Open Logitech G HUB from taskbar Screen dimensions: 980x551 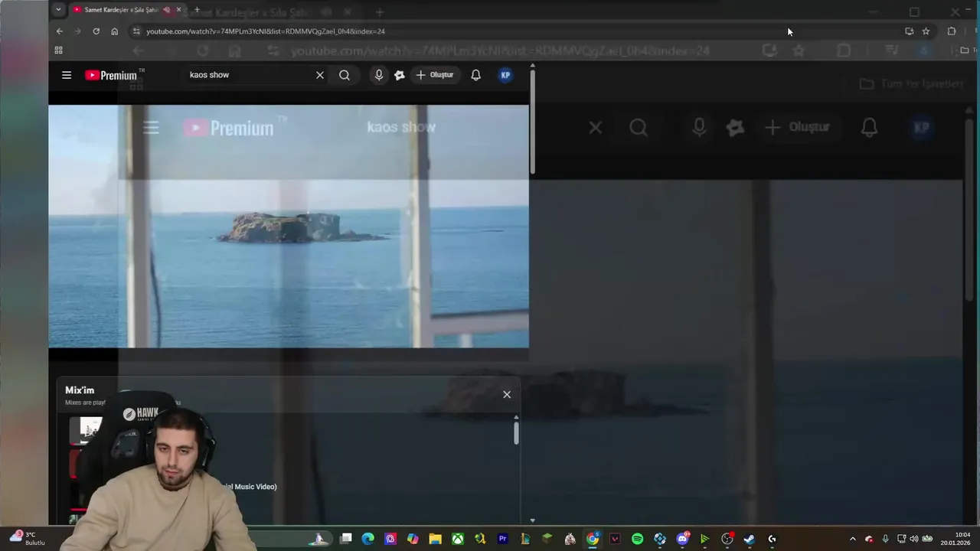pos(772,539)
